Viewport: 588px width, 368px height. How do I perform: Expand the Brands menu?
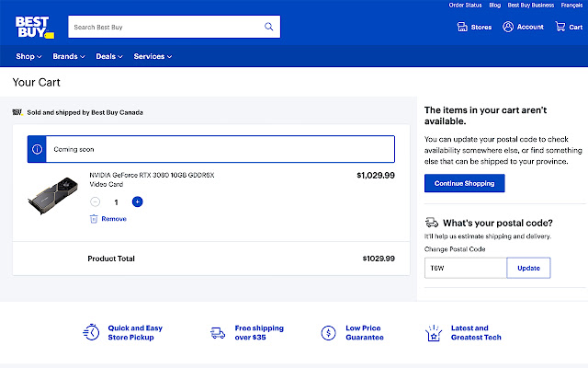69,56
